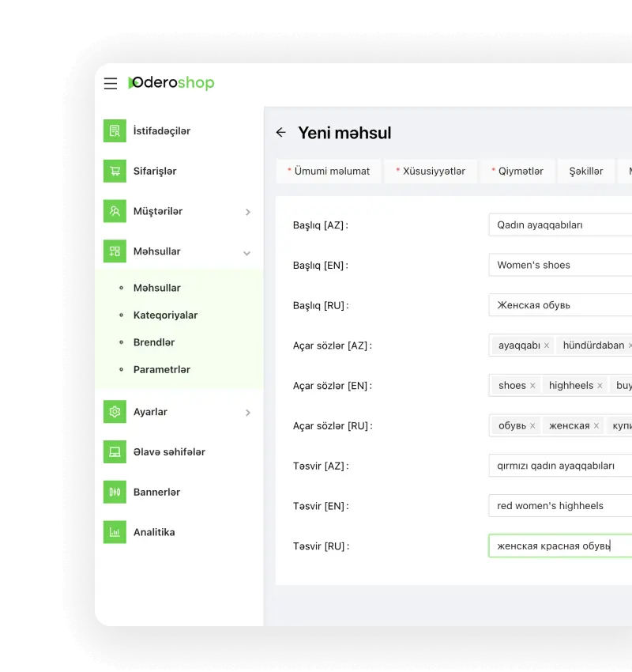
Task: Collapse the Məhsullar submenu chevron
Action: coord(247,253)
